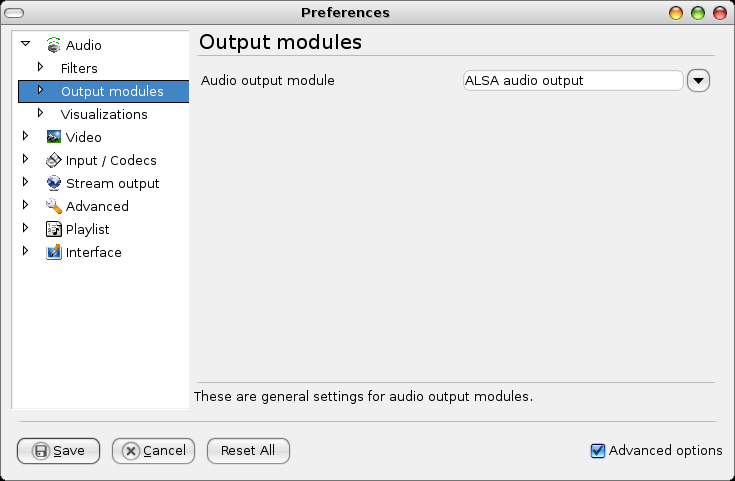Click the Audio speaker icon
735x481 pixels.
[53, 45]
